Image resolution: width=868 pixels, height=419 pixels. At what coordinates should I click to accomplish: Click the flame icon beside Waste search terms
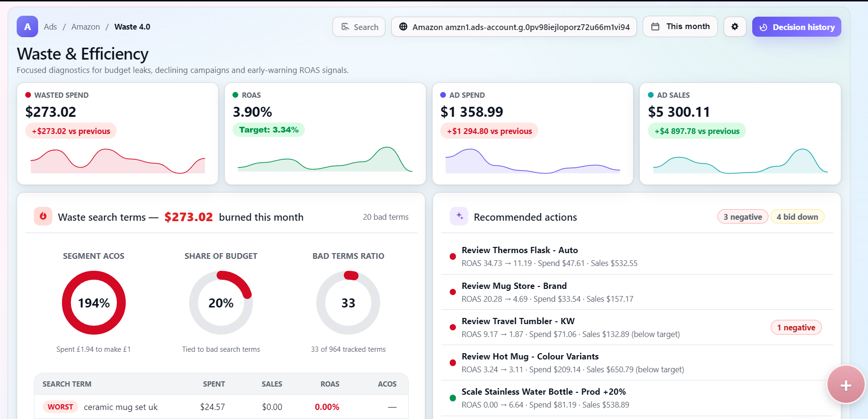tap(43, 216)
